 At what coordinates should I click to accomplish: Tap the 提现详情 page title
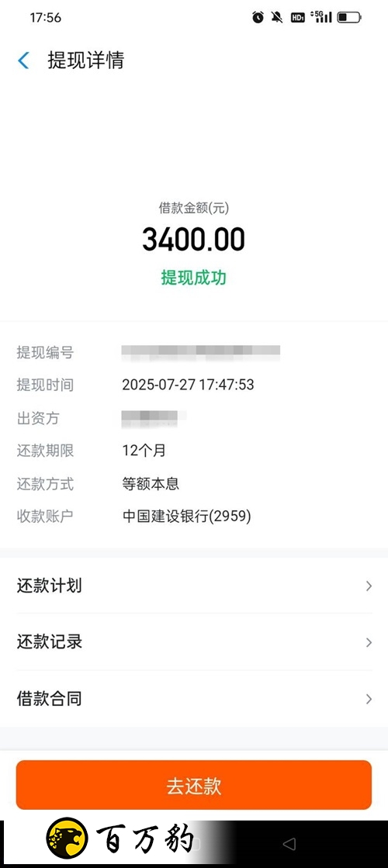pyautogui.click(x=86, y=61)
